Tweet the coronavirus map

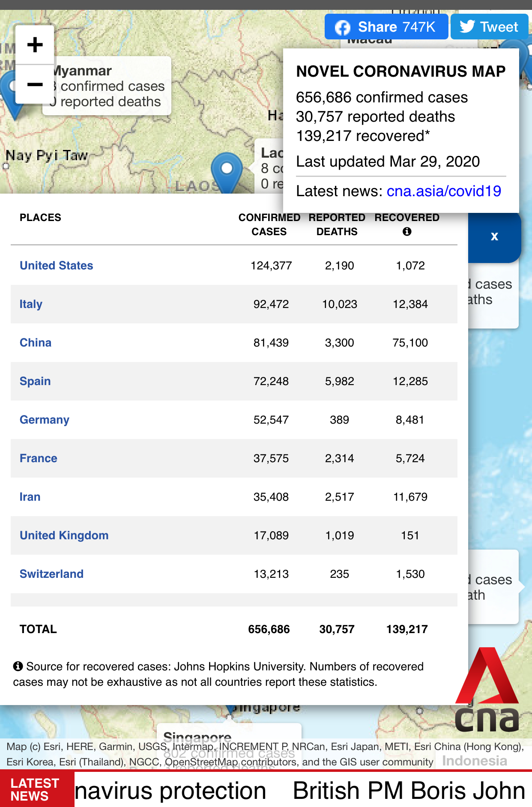[x=489, y=27]
